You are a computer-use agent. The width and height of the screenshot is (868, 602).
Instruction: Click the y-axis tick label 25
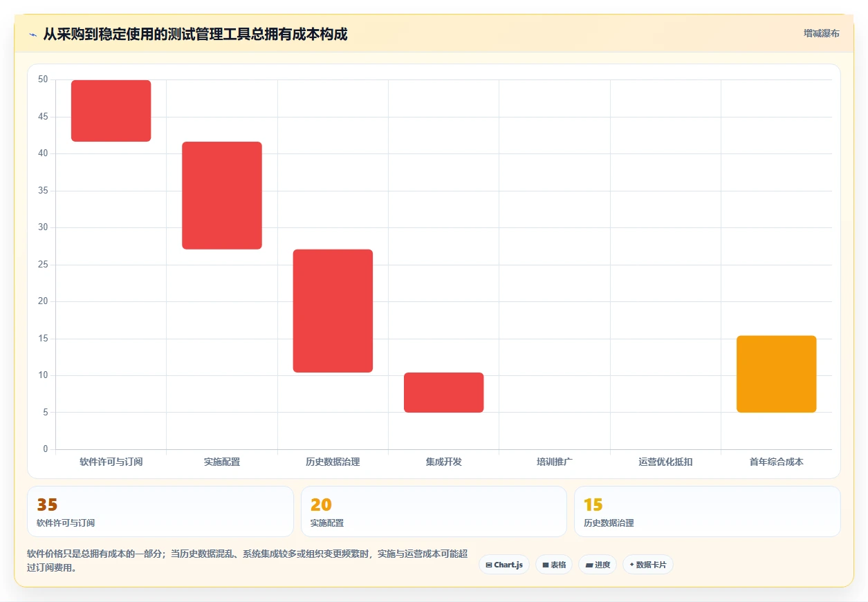pyautogui.click(x=43, y=265)
